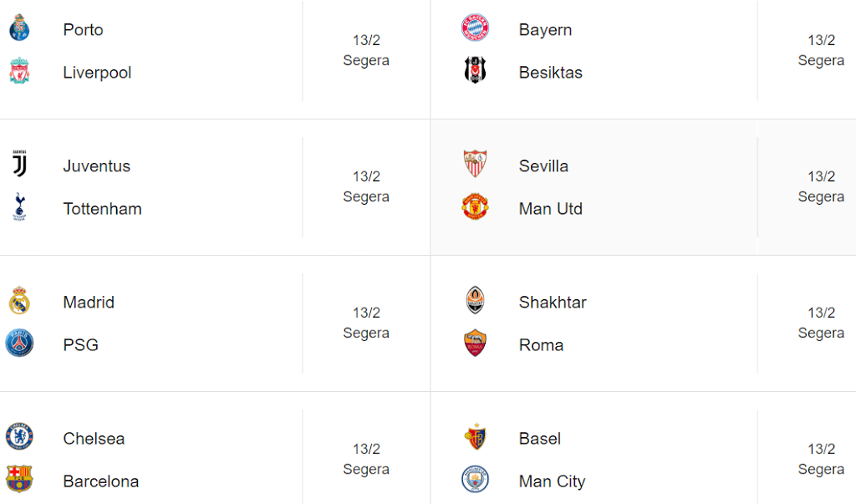The width and height of the screenshot is (856, 504).
Task: Click the Porto club crest icon
Action: coord(19,29)
